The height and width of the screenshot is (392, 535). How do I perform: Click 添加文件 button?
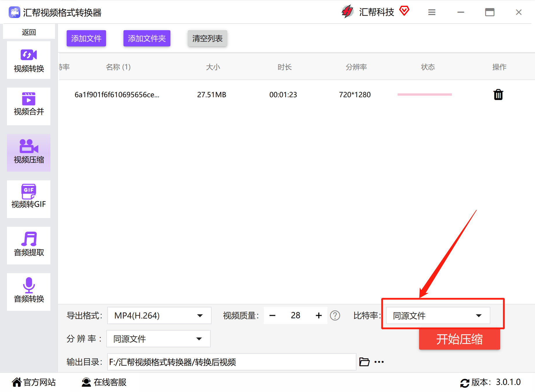point(86,38)
